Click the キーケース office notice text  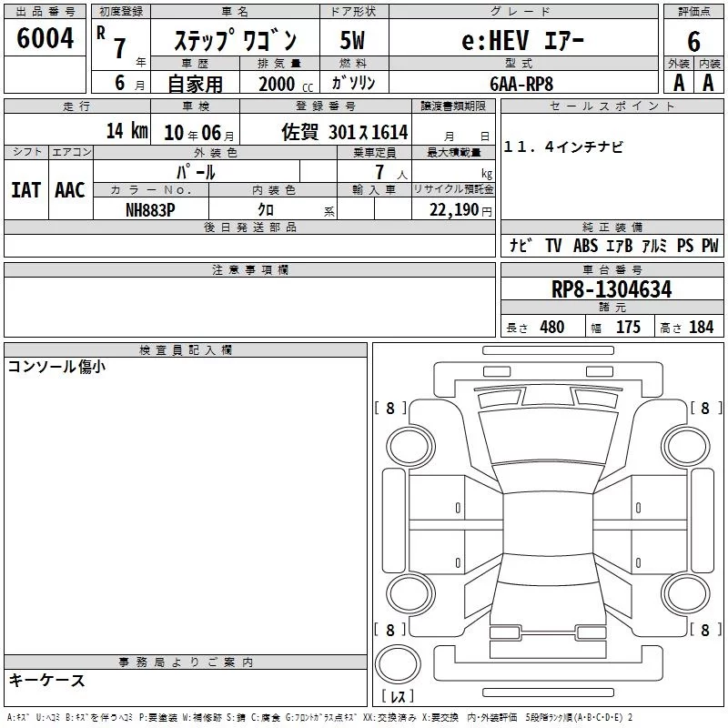46,680
